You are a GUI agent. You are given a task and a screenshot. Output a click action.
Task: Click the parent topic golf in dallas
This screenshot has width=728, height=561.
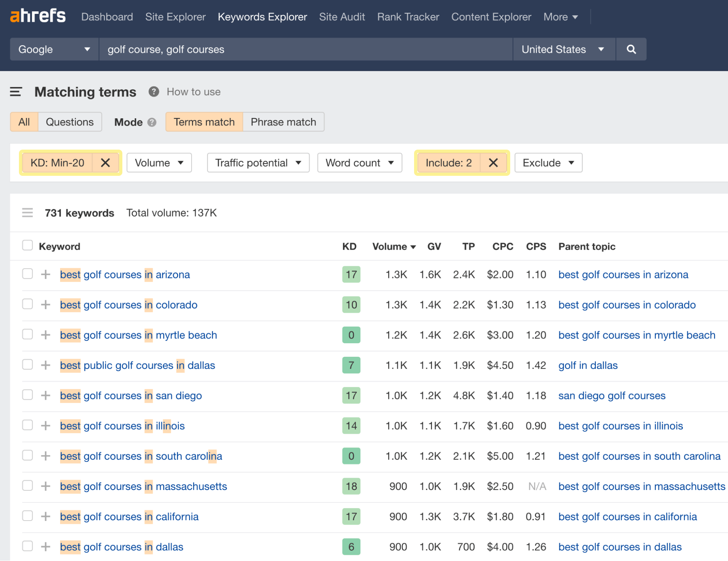pos(588,365)
